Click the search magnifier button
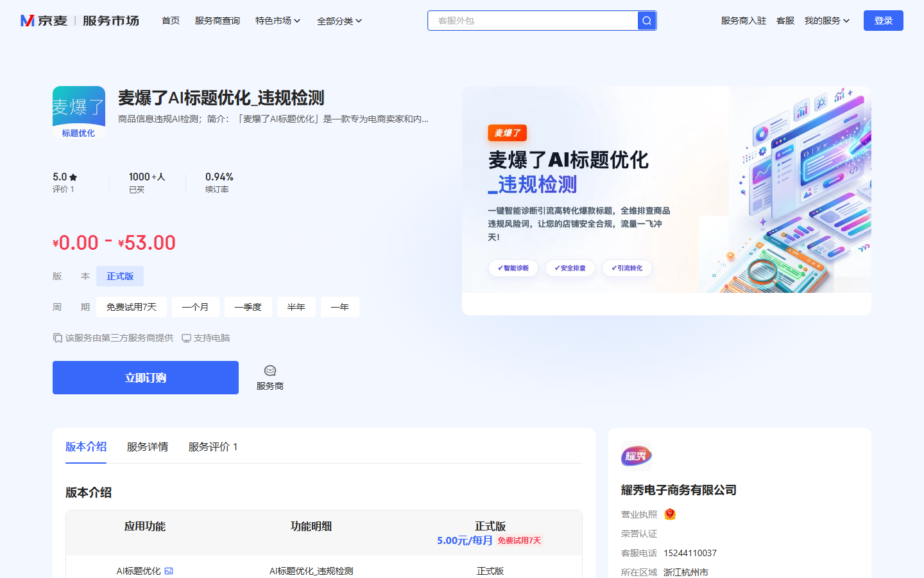The height and width of the screenshot is (578, 924). (647, 21)
